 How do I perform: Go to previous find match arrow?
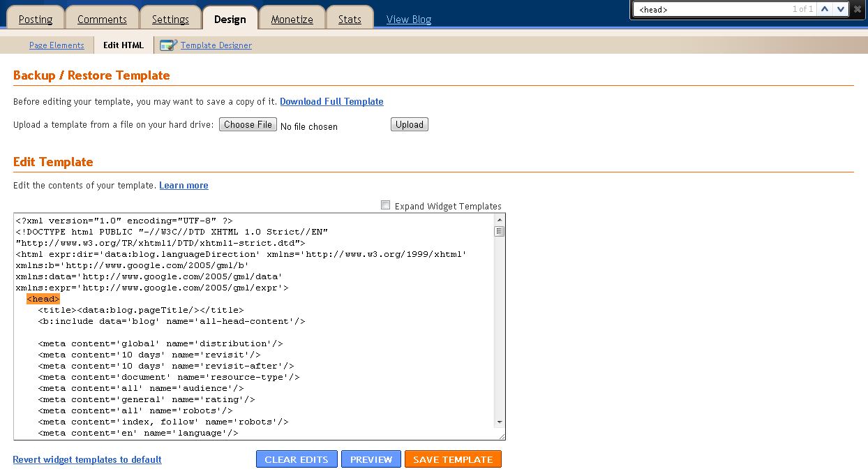point(825,9)
